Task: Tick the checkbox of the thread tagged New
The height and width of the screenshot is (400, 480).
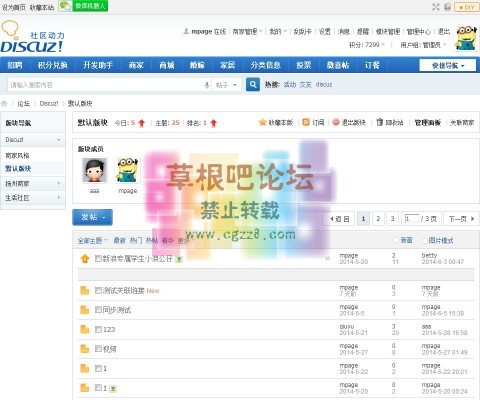Action: pyautogui.click(x=98, y=290)
